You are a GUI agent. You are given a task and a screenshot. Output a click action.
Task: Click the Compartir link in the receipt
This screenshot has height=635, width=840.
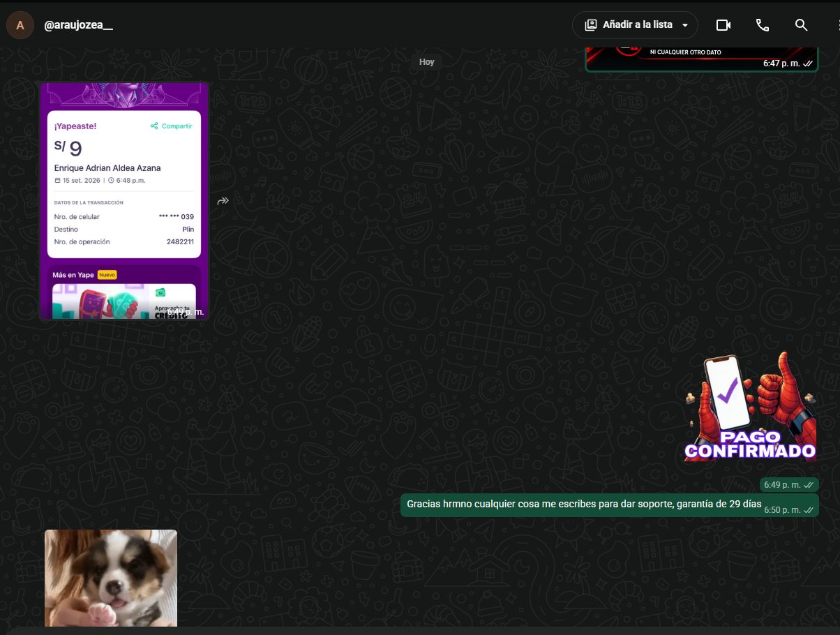172,126
